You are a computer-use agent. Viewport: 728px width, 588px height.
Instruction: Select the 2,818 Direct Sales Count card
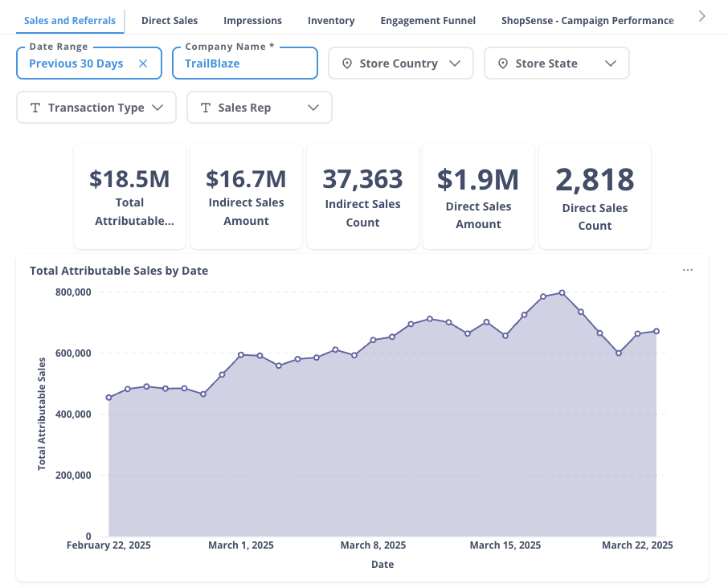click(595, 196)
